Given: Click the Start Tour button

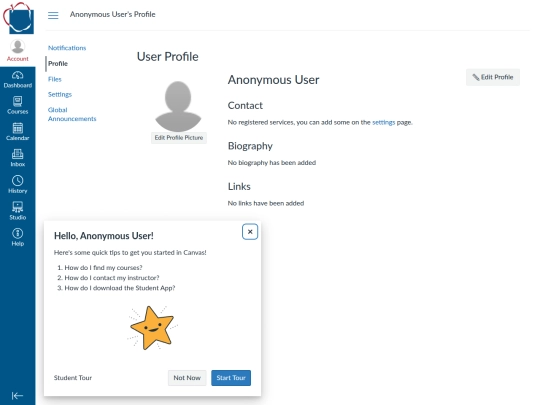Looking at the screenshot, I should pyautogui.click(x=231, y=378).
